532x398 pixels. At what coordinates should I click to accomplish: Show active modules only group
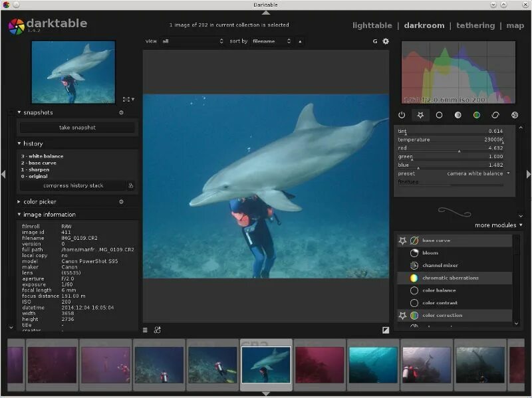(402, 115)
